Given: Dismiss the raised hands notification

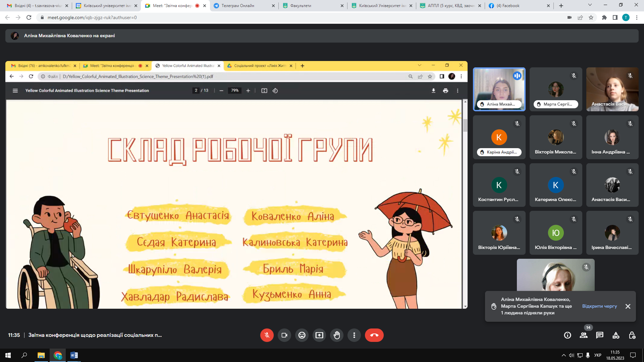Looking at the screenshot, I should coord(628,306).
